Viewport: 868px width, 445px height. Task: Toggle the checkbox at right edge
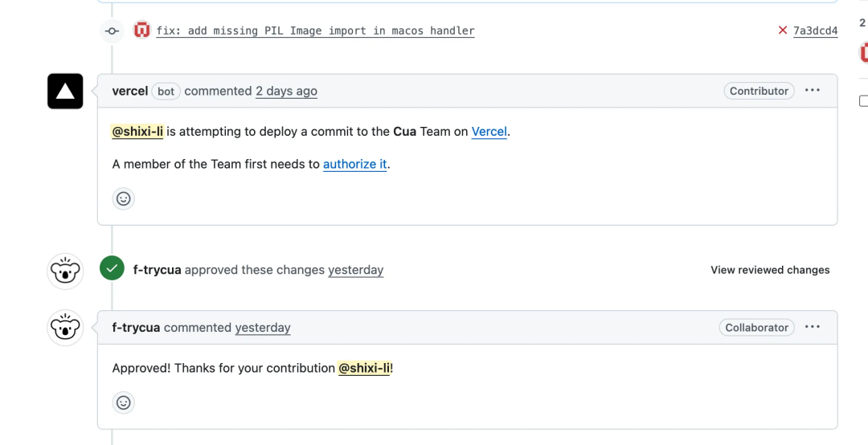coord(864,101)
